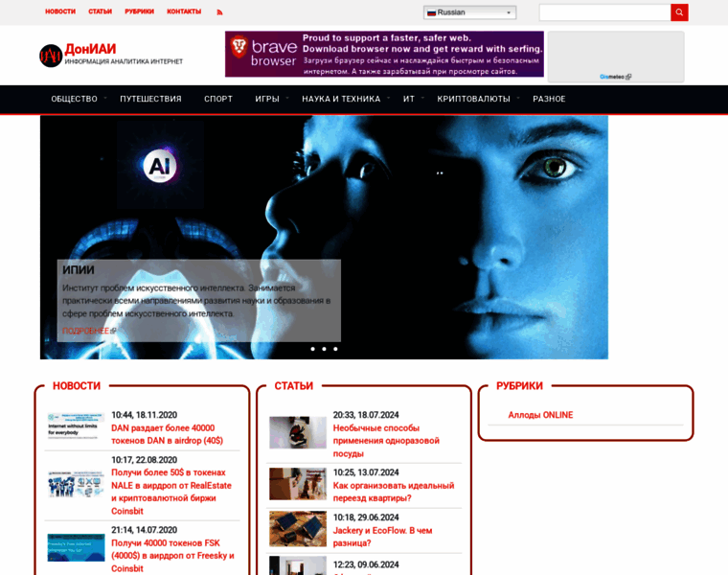Expand the НАУКА И ТЕХНИКА submenu arrow
This screenshot has width=728, height=575.
point(388,98)
